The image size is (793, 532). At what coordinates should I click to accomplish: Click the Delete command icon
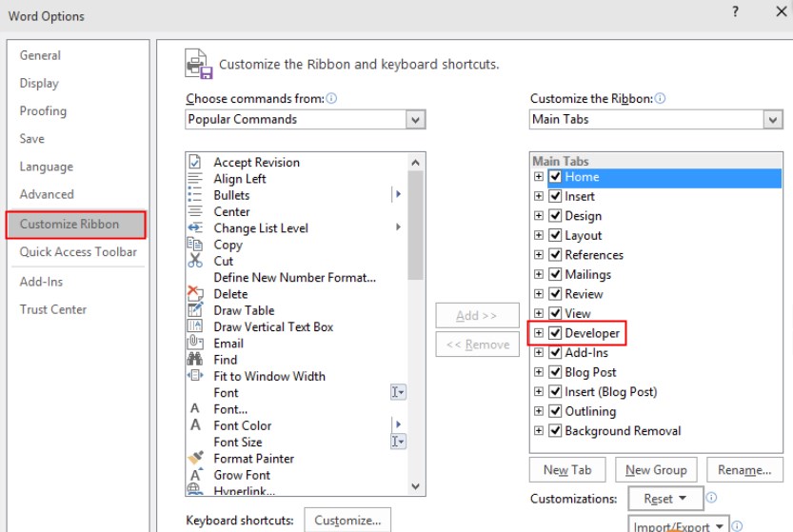click(x=195, y=294)
